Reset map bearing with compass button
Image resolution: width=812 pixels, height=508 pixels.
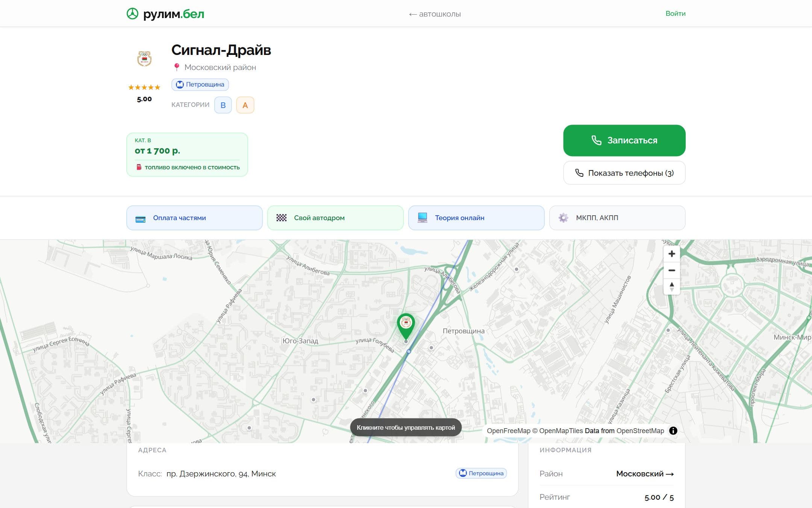click(x=672, y=286)
